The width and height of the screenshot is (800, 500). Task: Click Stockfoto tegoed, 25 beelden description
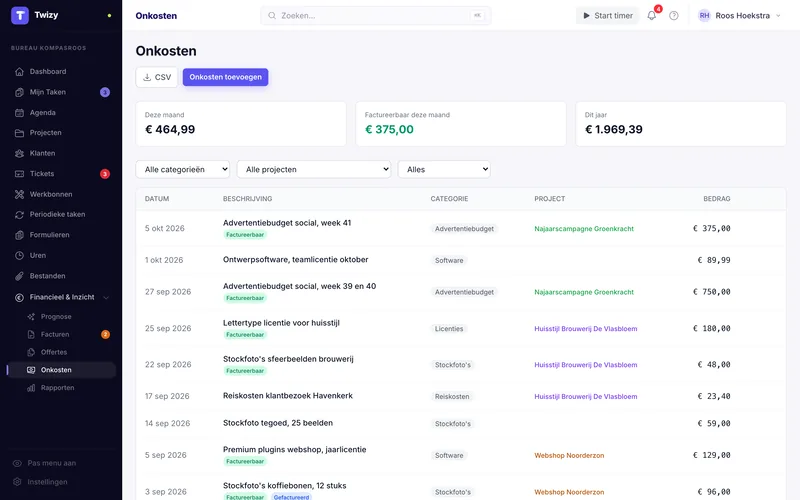(278, 423)
